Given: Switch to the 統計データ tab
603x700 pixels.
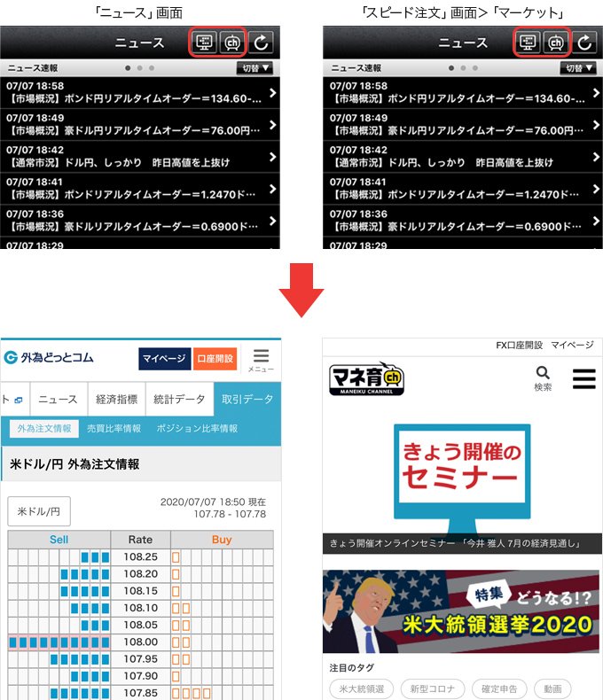Looking at the screenshot, I should pyautogui.click(x=178, y=400).
